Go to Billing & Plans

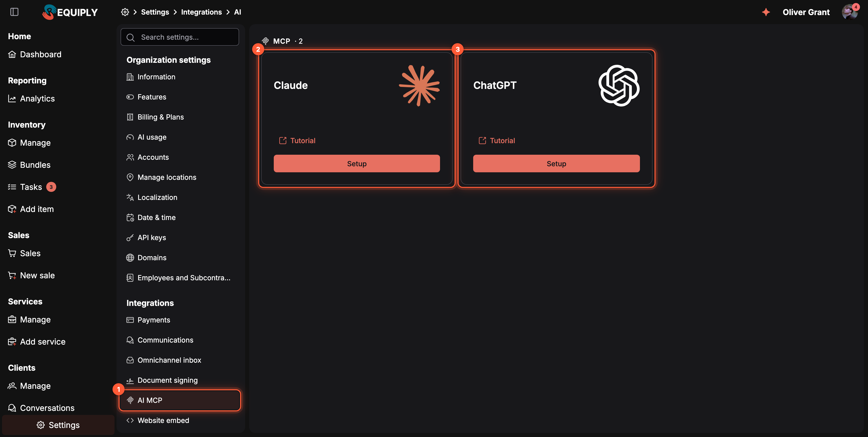point(155,117)
